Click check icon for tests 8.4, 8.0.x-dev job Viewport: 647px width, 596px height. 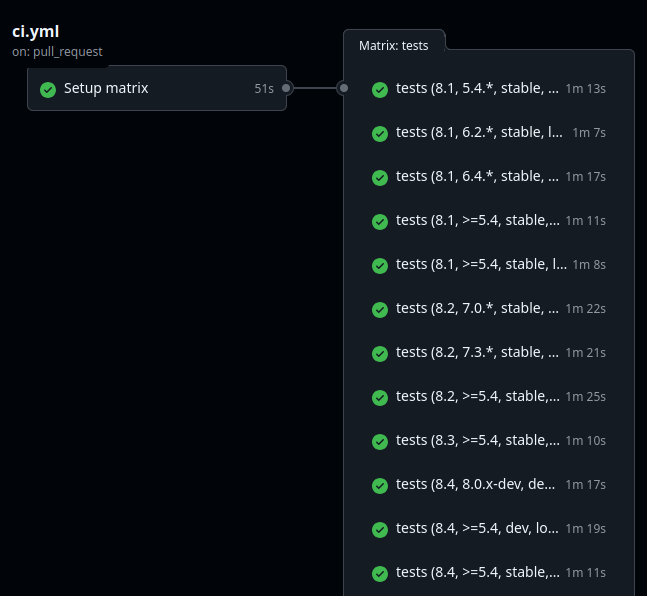point(380,485)
